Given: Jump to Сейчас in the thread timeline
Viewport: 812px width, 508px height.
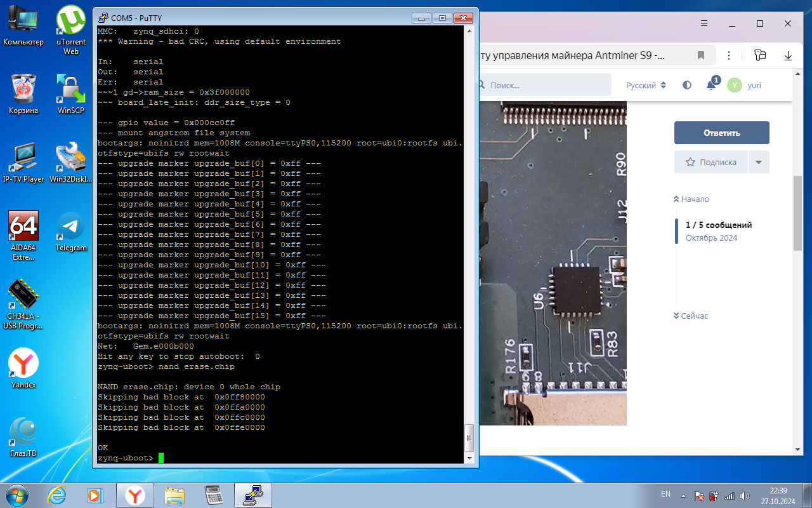Looking at the screenshot, I should [691, 316].
